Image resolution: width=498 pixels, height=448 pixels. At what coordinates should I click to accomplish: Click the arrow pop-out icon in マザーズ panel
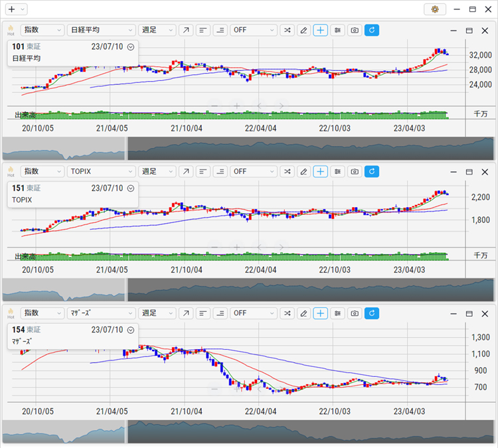[x=186, y=313]
